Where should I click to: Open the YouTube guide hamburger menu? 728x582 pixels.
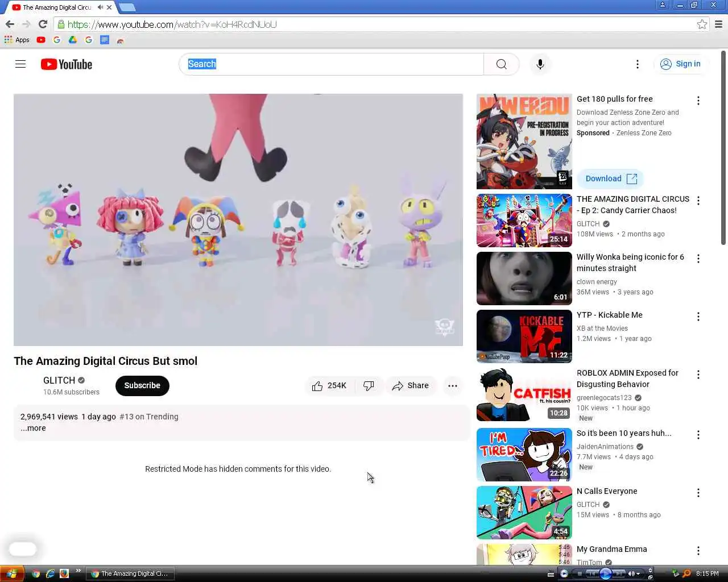point(20,64)
